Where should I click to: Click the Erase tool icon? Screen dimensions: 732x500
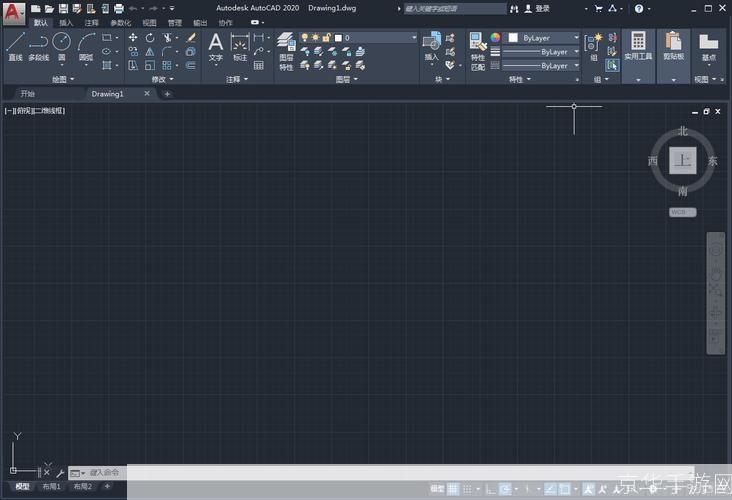[191, 38]
